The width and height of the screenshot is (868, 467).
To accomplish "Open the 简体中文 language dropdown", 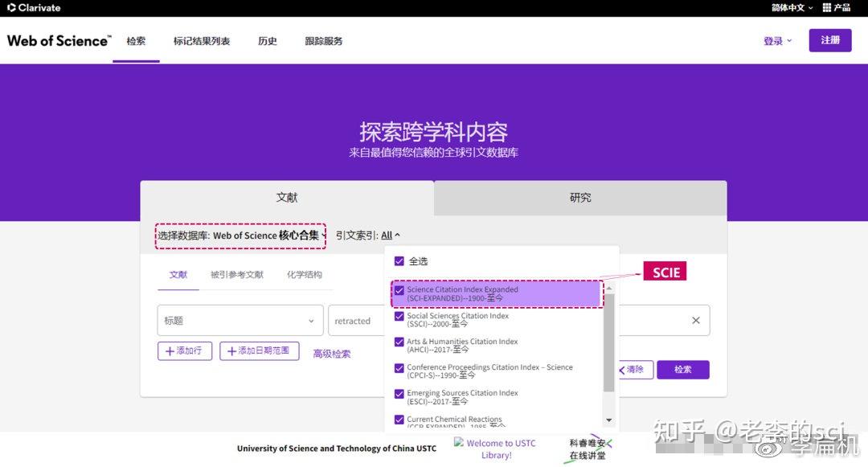I will click(x=792, y=8).
